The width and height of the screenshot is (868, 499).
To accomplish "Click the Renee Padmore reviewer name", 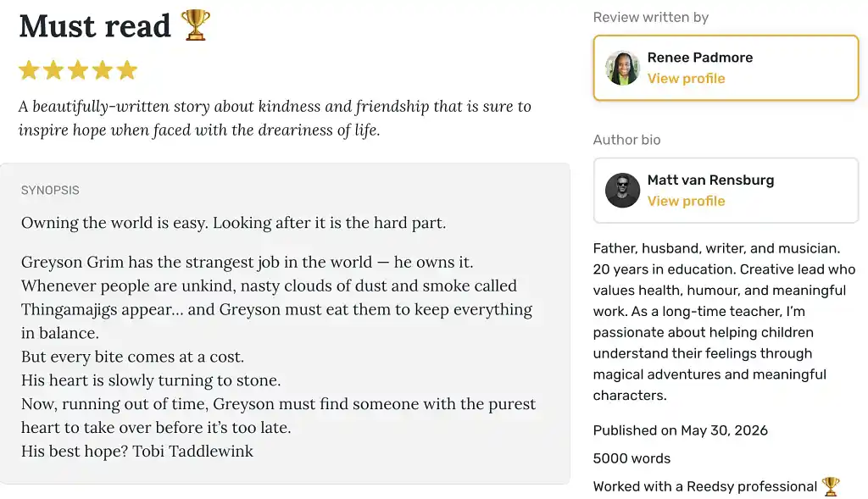I will (699, 58).
